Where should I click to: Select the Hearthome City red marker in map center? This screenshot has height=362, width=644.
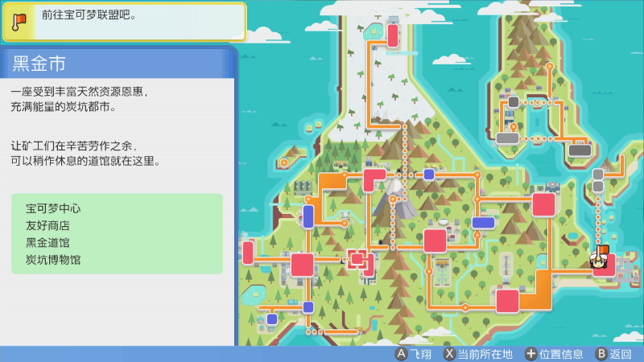click(x=436, y=241)
